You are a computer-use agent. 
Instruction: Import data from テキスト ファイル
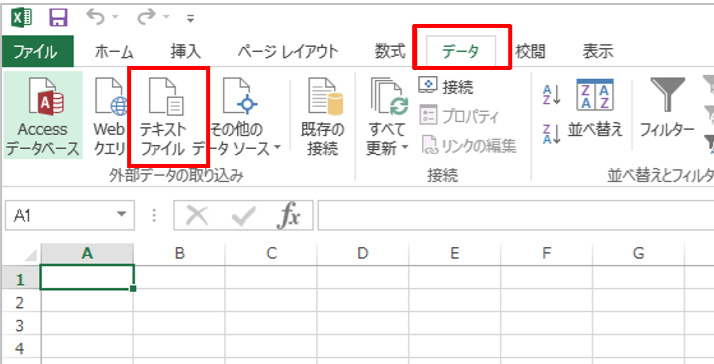[x=164, y=116]
